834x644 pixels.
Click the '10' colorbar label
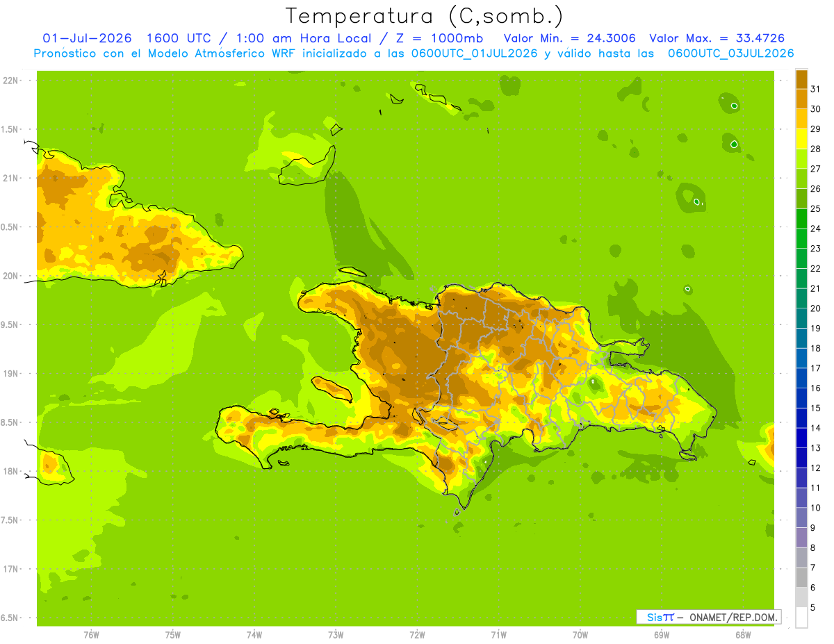click(816, 508)
